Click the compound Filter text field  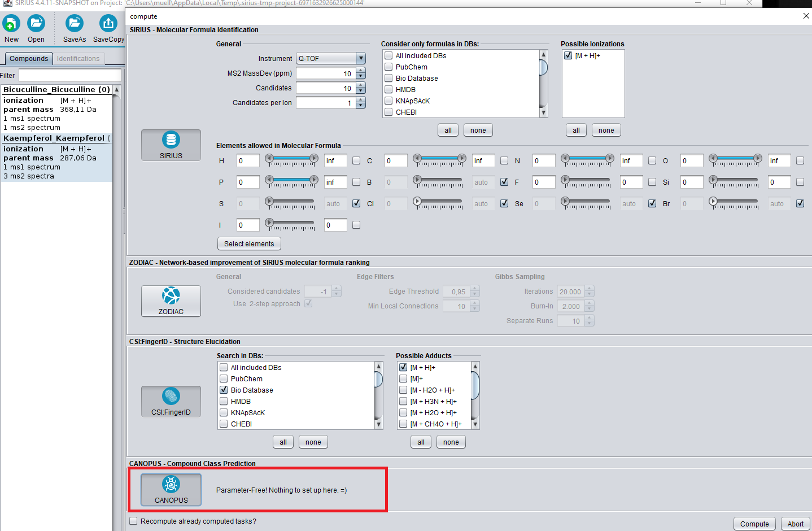click(70, 75)
